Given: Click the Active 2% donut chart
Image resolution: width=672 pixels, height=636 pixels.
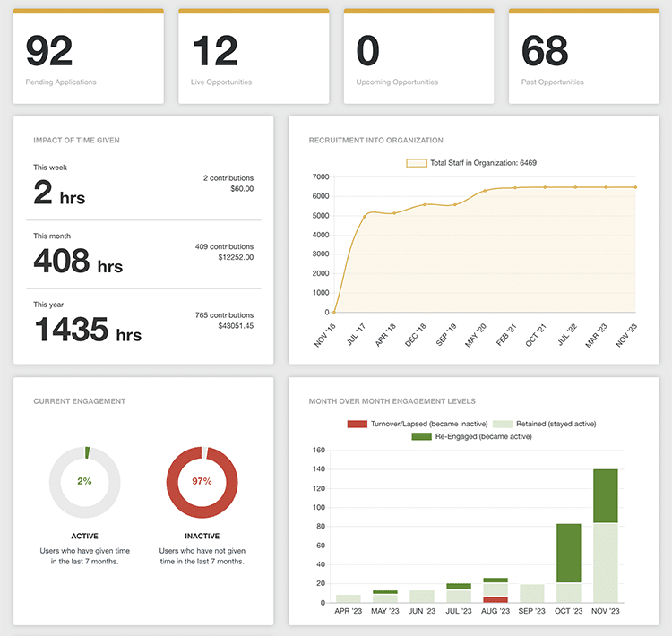Looking at the screenshot, I should [84, 481].
